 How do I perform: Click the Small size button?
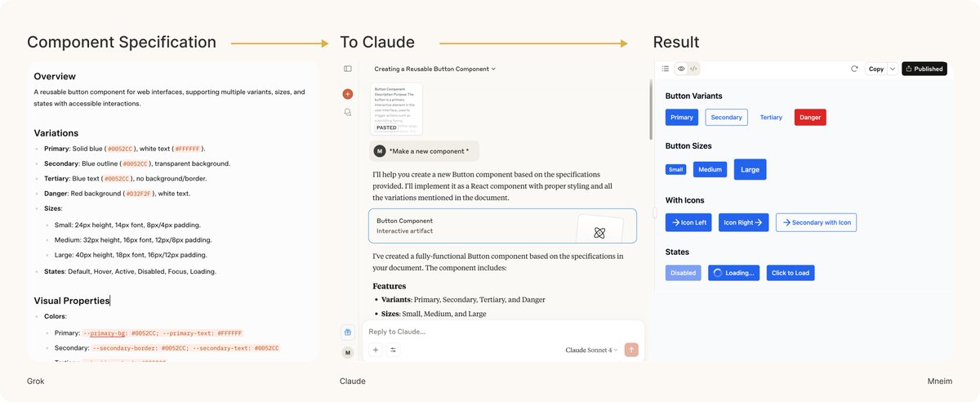(x=675, y=170)
